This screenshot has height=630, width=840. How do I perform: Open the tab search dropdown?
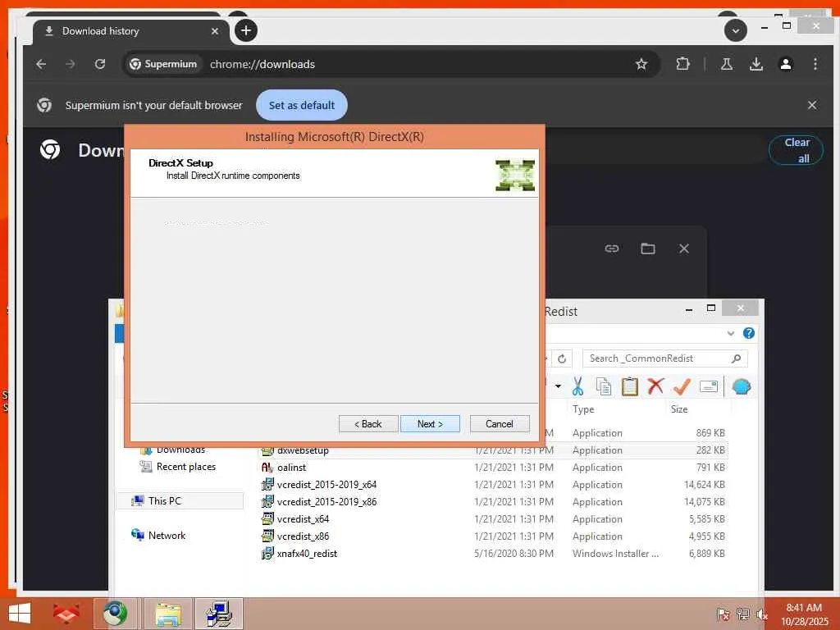tap(736, 30)
